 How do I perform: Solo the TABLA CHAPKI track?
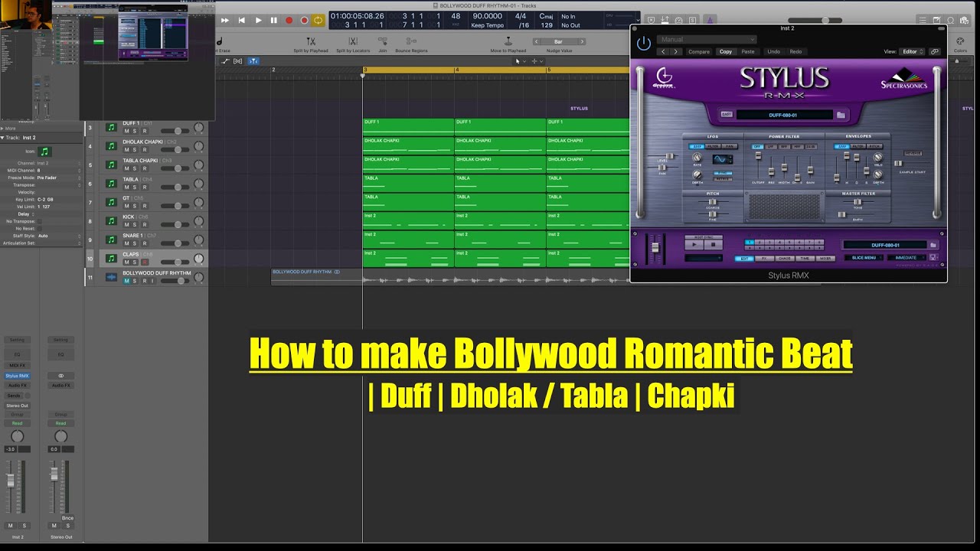136,168
